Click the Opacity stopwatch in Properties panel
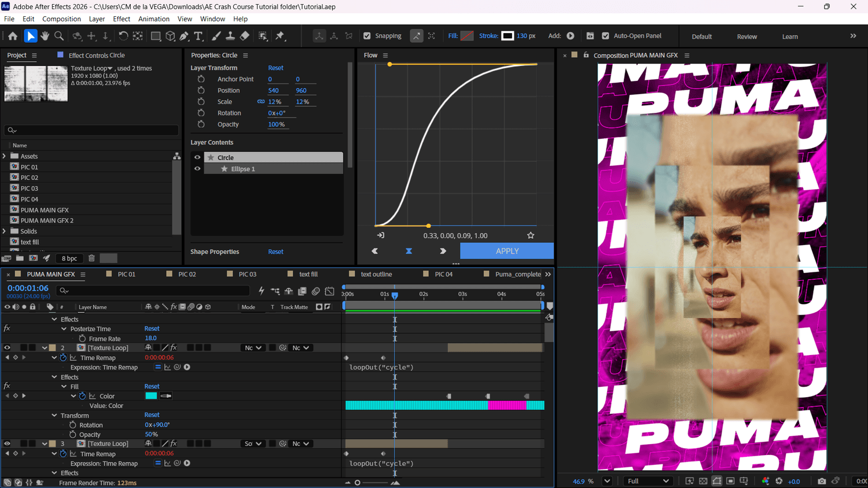868x488 pixels. click(201, 124)
